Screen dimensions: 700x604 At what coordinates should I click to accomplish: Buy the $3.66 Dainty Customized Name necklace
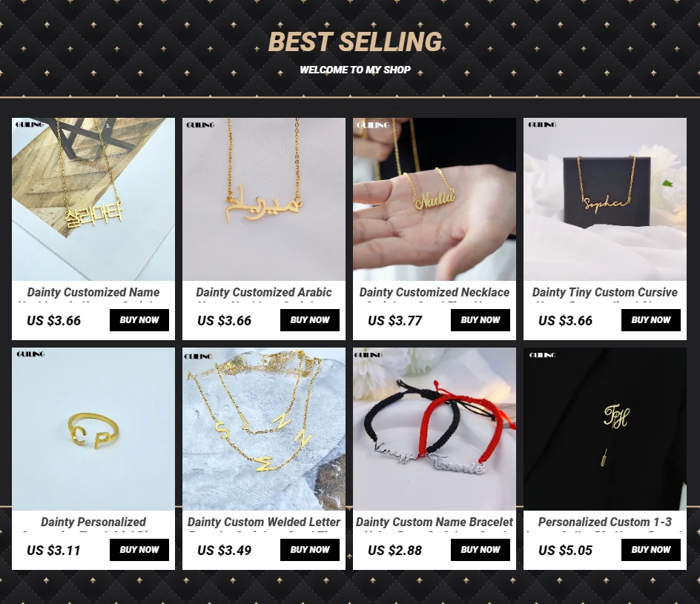click(x=139, y=320)
